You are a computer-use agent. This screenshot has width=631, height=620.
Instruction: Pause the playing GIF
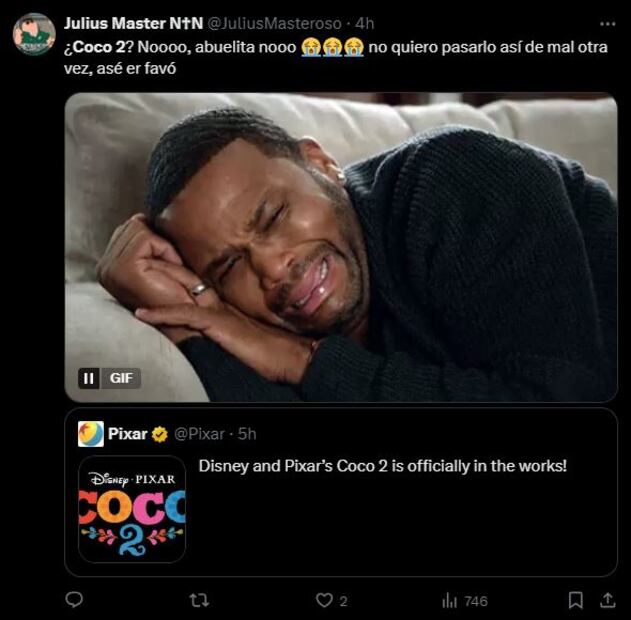88,378
